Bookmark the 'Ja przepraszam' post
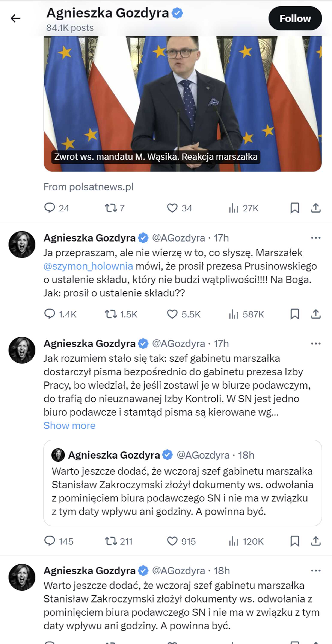332x644 pixels. point(295,314)
